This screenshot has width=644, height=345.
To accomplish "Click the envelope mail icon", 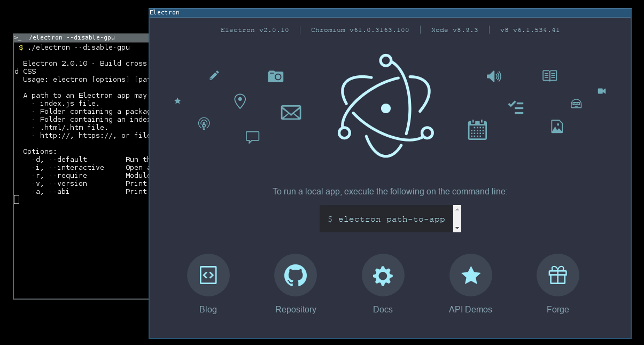I will click(291, 112).
